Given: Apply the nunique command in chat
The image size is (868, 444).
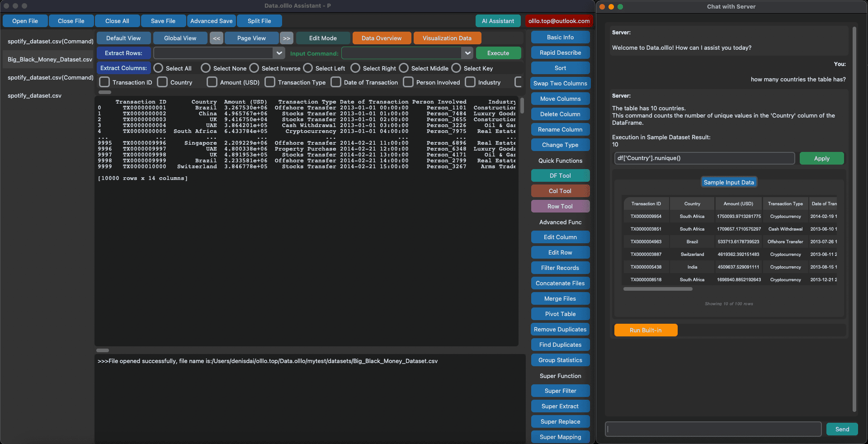Looking at the screenshot, I should click(821, 158).
